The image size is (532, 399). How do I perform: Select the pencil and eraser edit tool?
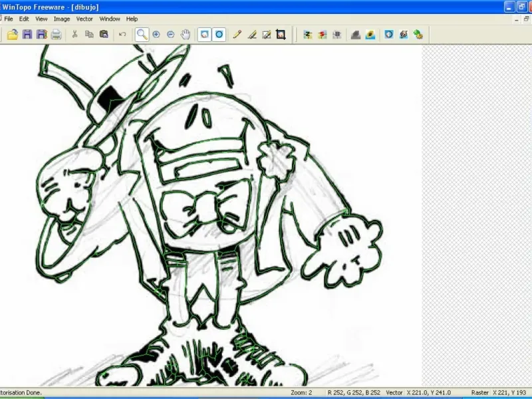[252, 35]
